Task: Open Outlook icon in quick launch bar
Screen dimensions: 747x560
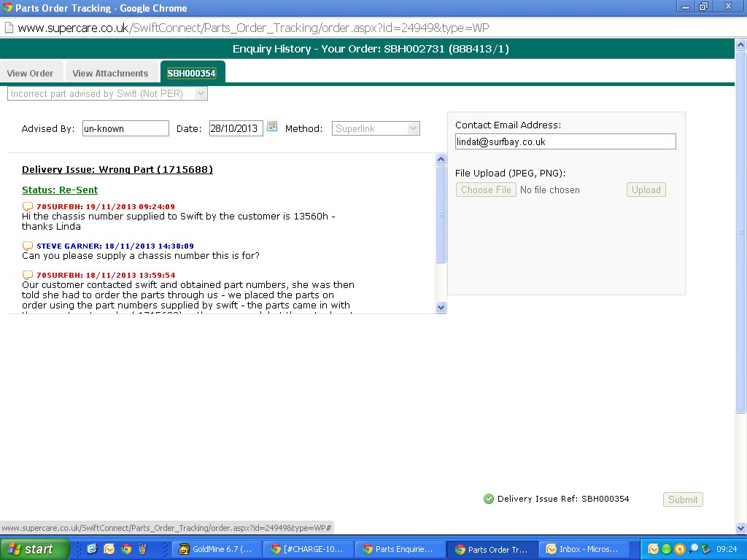Action: click(109, 549)
